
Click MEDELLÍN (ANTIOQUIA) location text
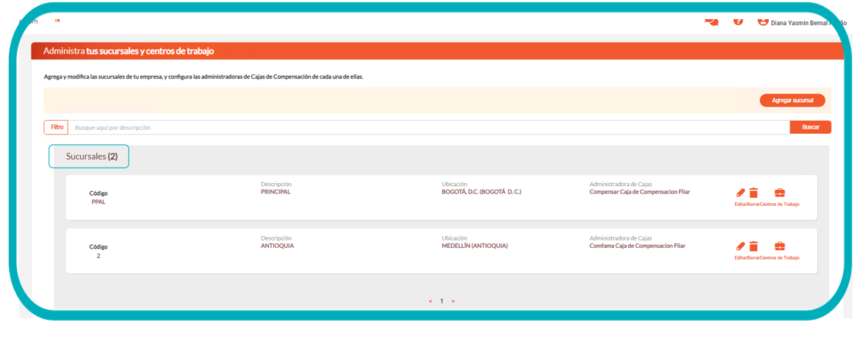[474, 246]
